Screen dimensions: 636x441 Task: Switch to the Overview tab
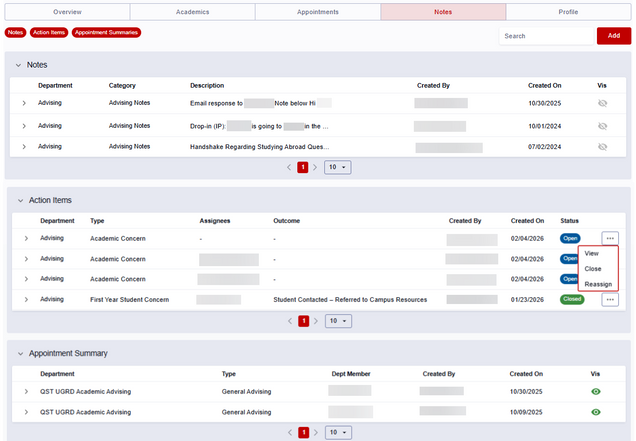pos(67,12)
